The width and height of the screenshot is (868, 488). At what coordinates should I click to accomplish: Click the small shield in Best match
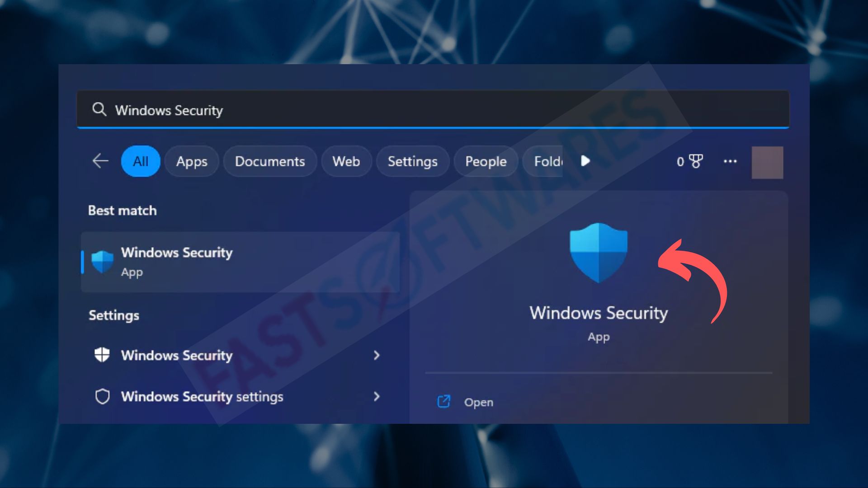102,262
